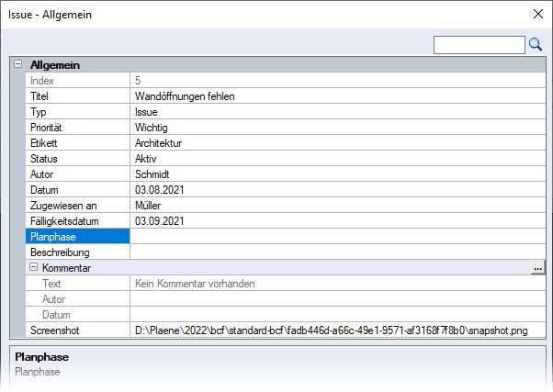Collapse the Allgemein section

[17, 65]
